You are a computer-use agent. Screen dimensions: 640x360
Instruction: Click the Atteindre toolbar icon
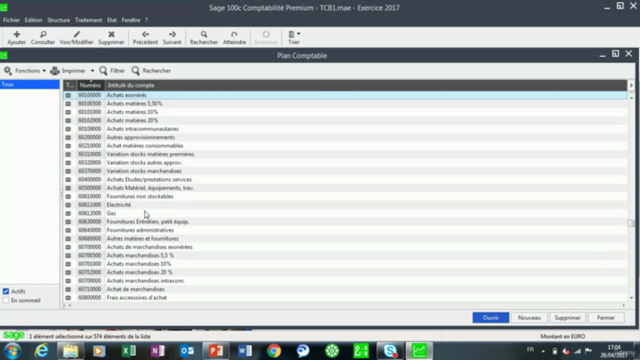point(234,34)
